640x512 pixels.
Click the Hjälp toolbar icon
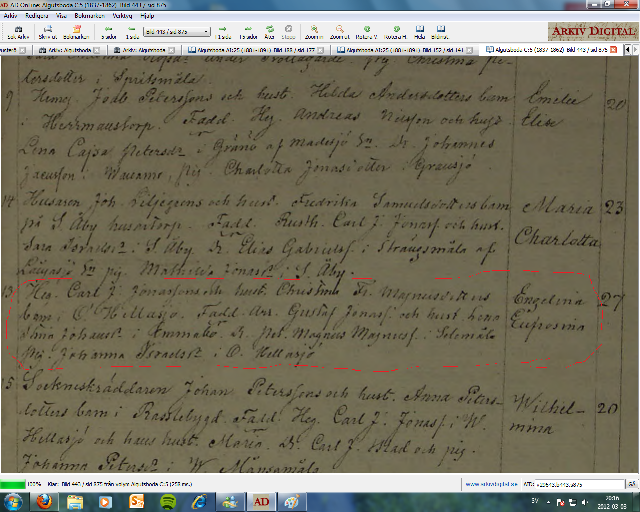418,31
